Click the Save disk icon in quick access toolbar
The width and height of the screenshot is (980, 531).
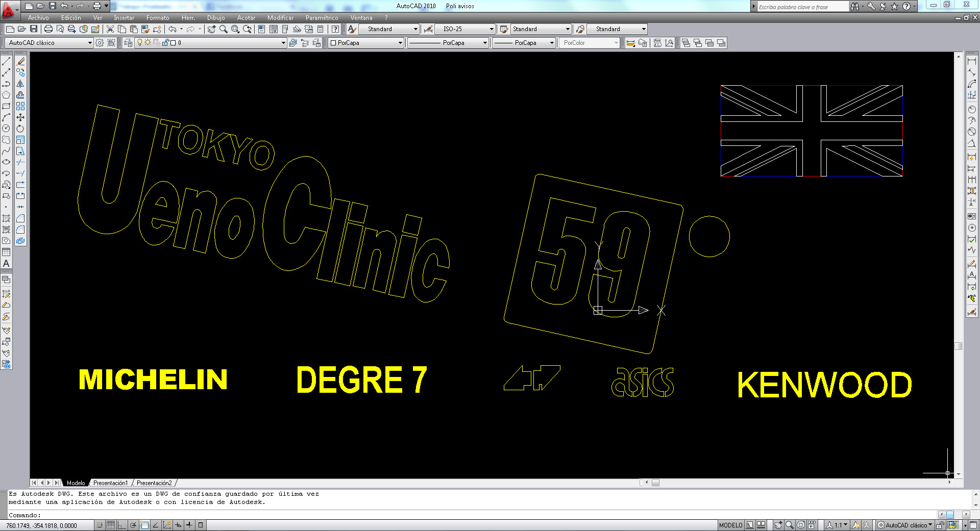tap(52, 6)
